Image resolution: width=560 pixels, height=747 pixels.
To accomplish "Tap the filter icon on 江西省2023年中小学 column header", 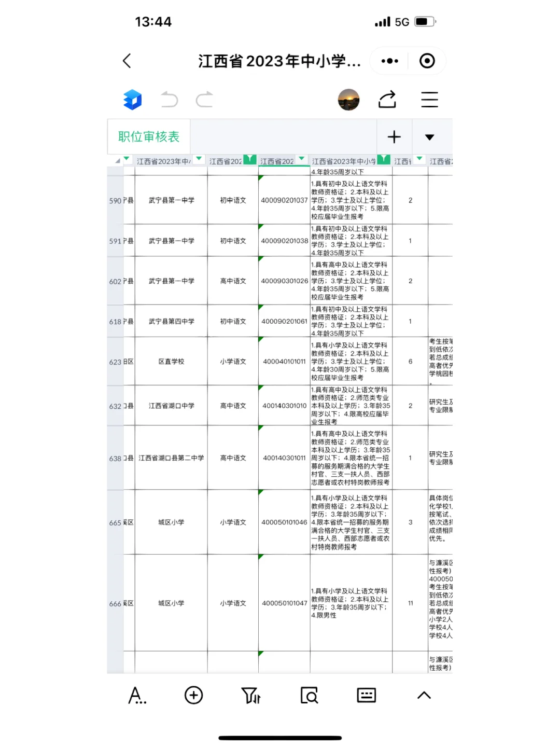I will (x=384, y=160).
